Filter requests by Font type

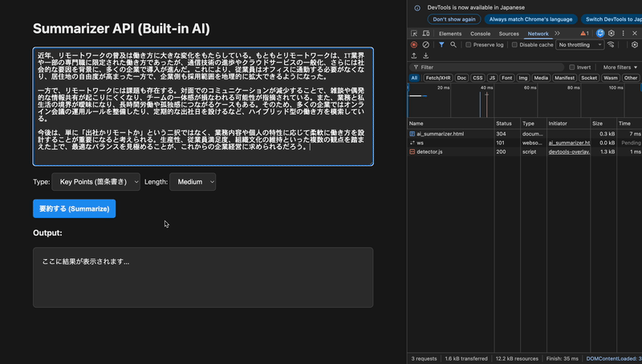click(507, 78)
